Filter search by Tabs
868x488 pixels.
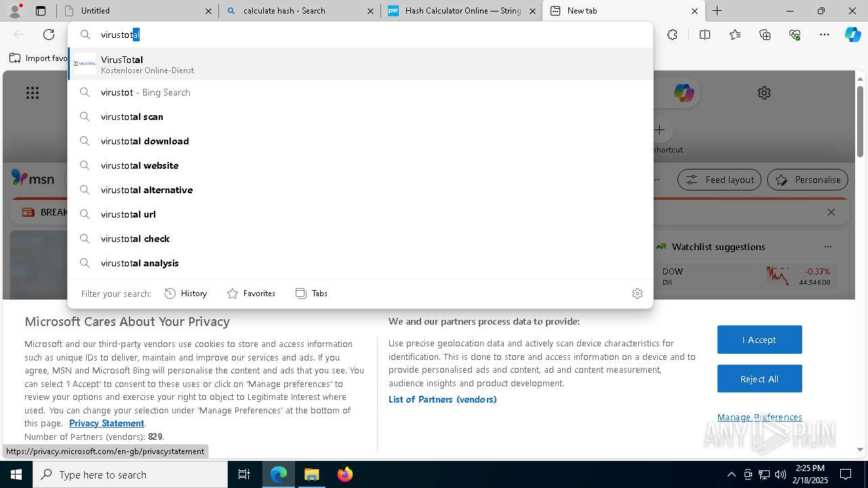click(311, 293)
